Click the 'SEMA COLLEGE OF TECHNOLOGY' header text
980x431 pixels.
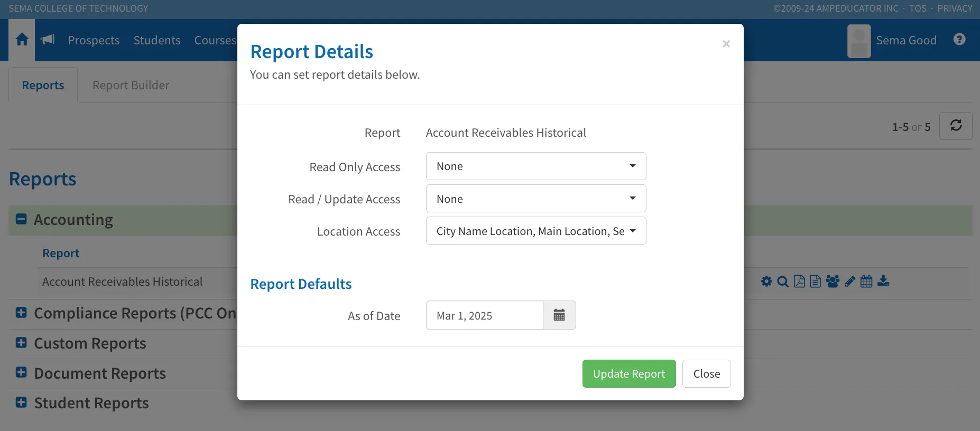[78, 8]
